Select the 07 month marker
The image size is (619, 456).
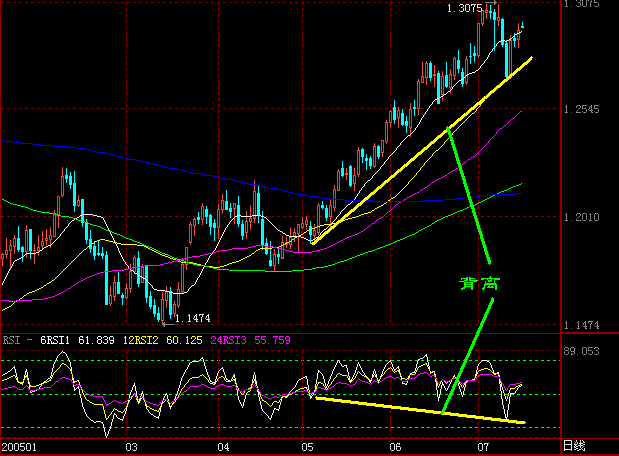pos(484,447)
